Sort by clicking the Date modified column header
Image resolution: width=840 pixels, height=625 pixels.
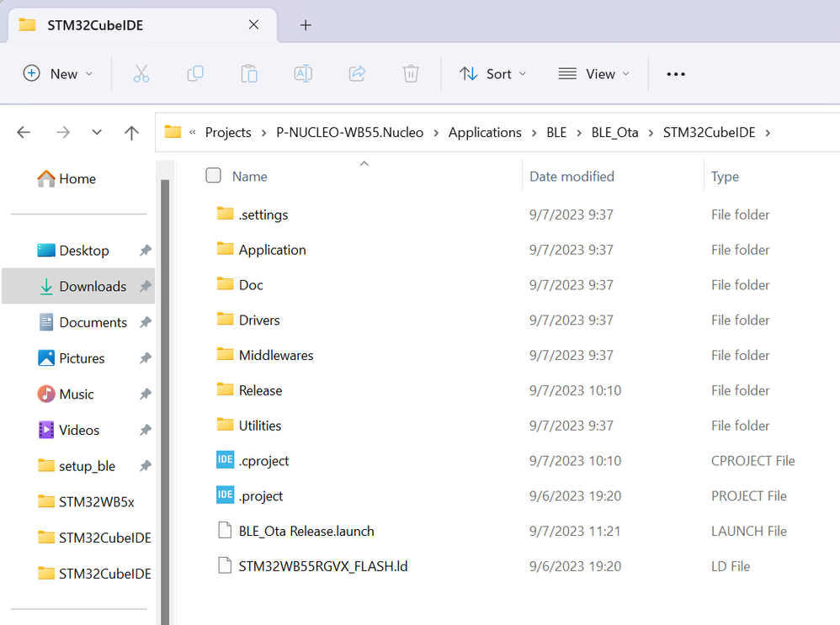click(572, 176)
